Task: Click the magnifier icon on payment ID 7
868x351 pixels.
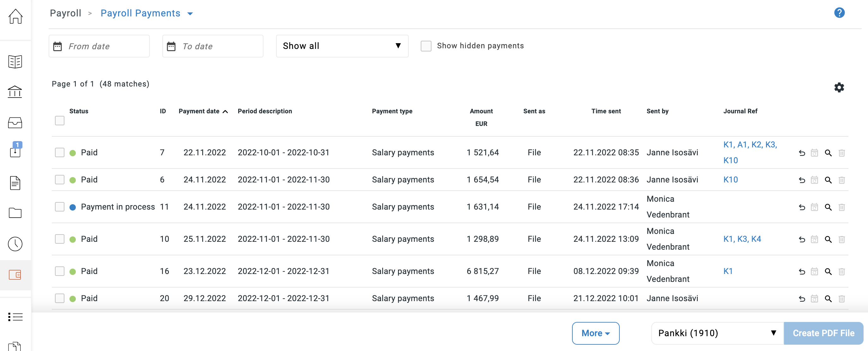Action: pyautogui.click(x=829, y=152)
